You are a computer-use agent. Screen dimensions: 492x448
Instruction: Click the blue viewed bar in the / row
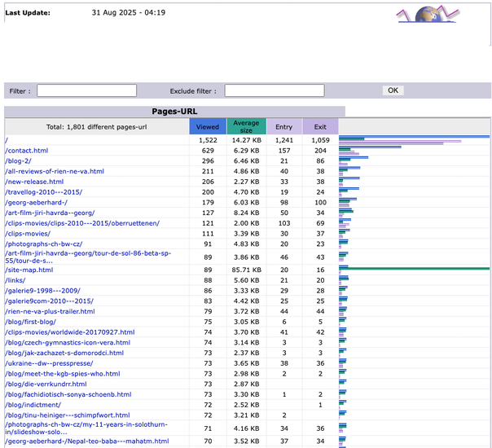[x=414, y=137]
